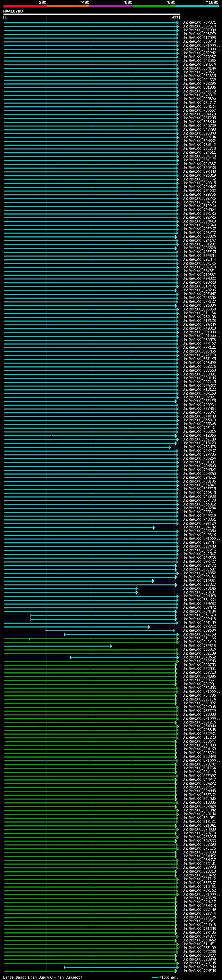Select hit label UniRef100_C3HKG7
Screen dimensions: 222x980
(x=199, y=860)
